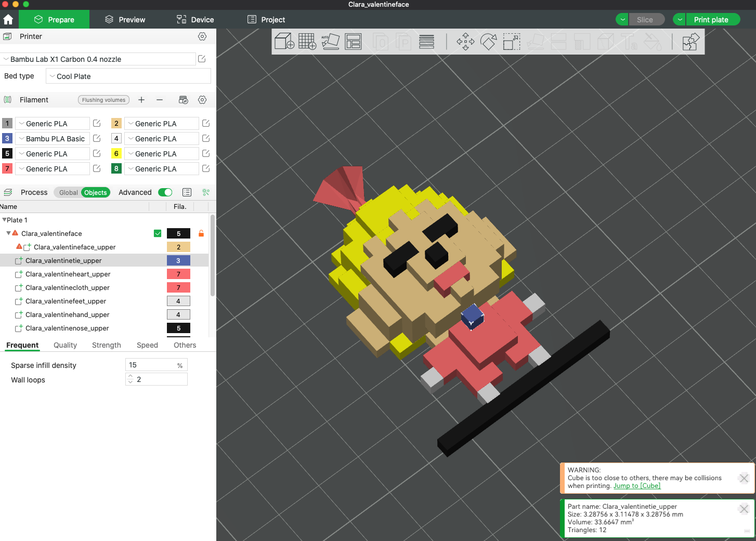Disable the Advanced process toggle
Image resolution: width=756 pixels, height=541 pixels.
click(x=165, y=192)
